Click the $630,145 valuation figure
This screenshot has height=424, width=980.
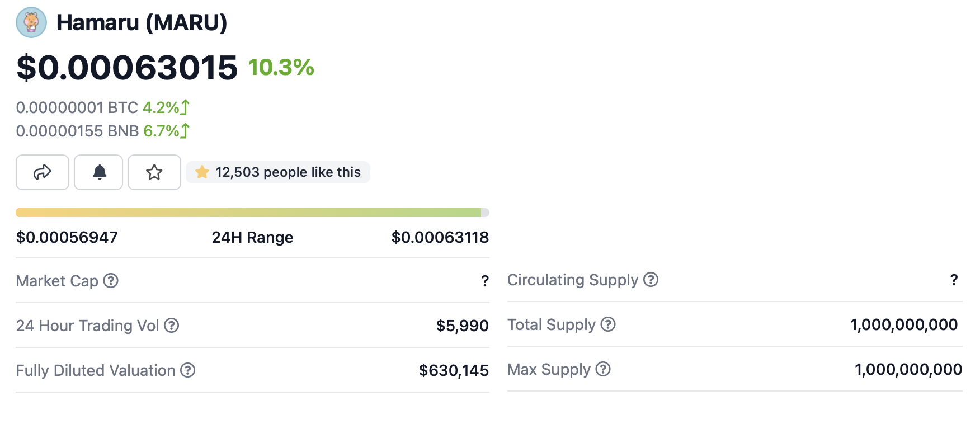coord(454,370)
